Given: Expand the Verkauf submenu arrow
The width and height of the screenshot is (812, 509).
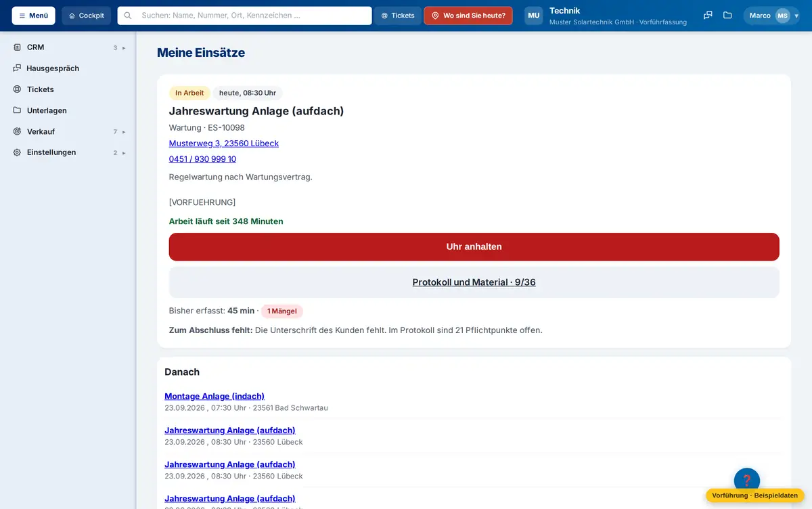Looking at the screenshot, I should 124,131.
